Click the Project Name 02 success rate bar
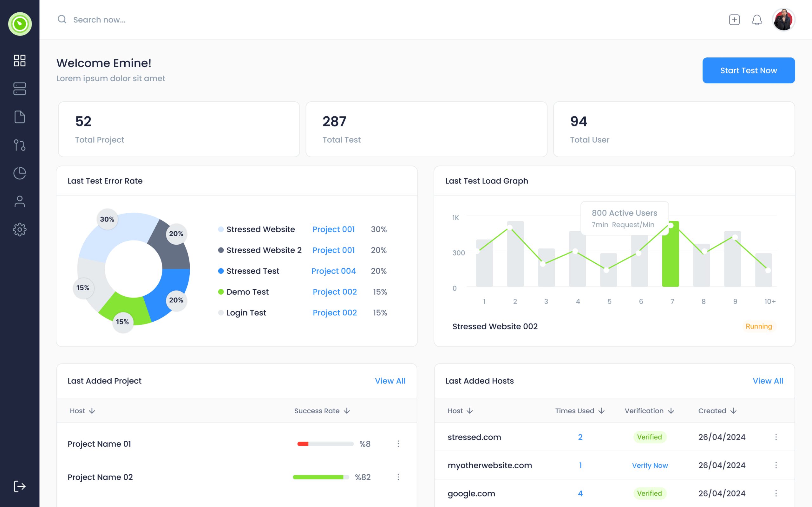Screen dimensions: 812x507 point(319,477)
